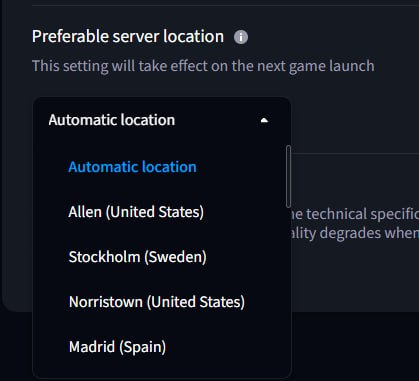
Task: Pick Stockholm (Sweden) from the list
Action: [x=137, y=257]
